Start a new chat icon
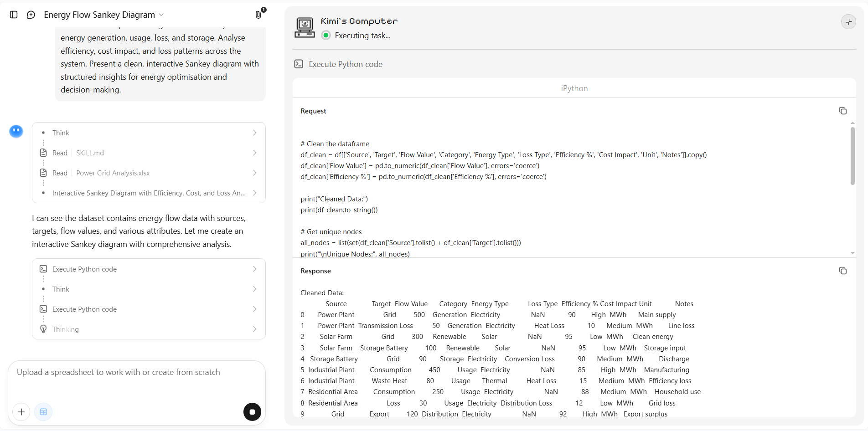868x431 pixels. 31,15
